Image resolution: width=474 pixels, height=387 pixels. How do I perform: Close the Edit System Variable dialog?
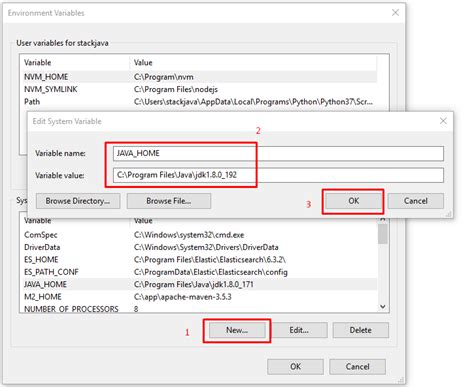443,121
